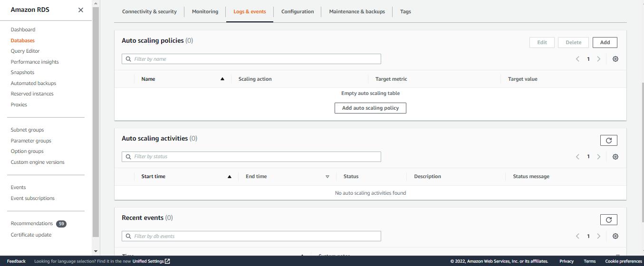Click the sidebar scroll up arrow
Image resolution: width=644 pixels, height=266 pixels.
pyautogui.click(x=96, y=3)
